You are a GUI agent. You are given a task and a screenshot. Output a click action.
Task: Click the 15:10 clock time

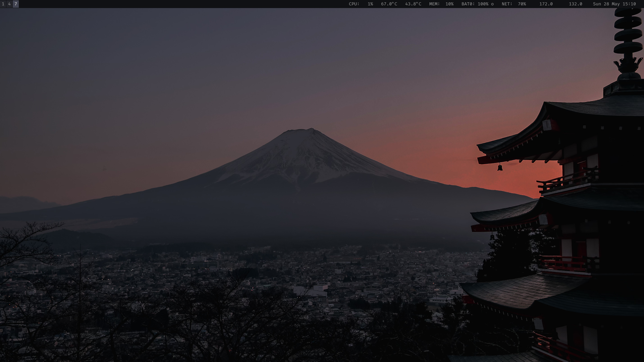point(629,4)
